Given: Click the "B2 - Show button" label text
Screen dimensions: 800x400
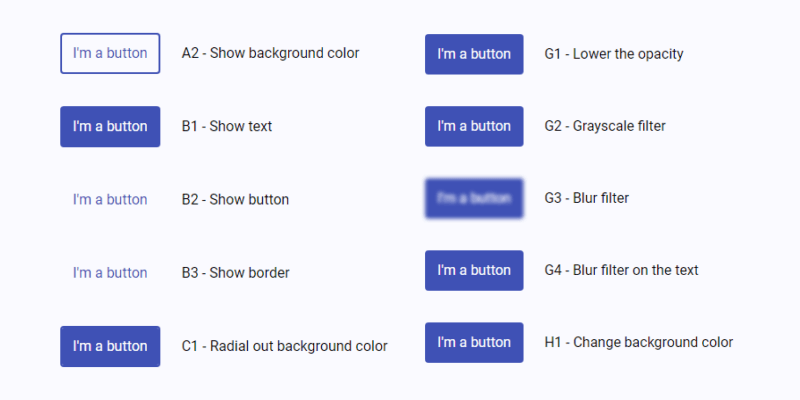Looking at the screenshot, I should (x=235, y=199).
